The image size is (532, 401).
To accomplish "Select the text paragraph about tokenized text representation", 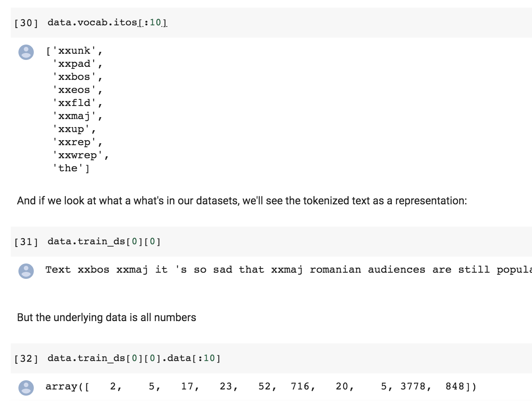I will coord(242,200).
